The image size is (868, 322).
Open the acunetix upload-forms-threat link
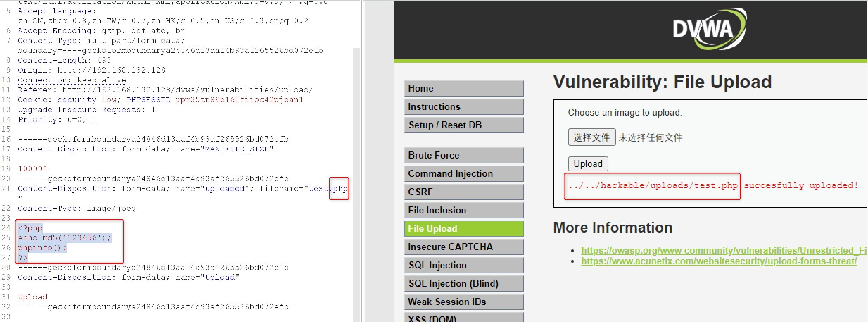719,261
